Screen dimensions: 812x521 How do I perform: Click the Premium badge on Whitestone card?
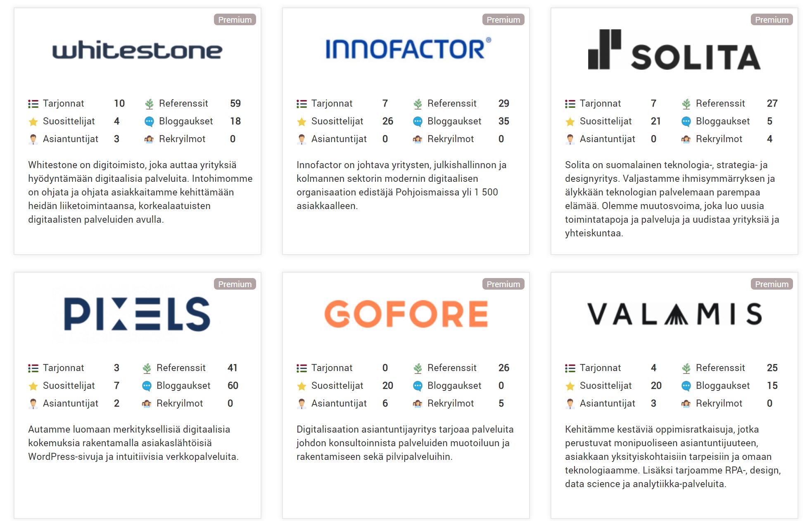(x=235, y=20)
